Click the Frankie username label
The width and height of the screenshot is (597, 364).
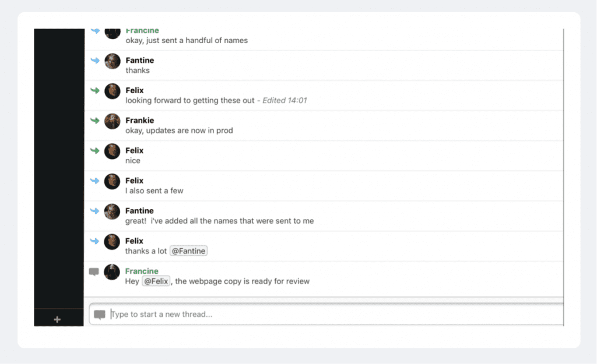140,120
